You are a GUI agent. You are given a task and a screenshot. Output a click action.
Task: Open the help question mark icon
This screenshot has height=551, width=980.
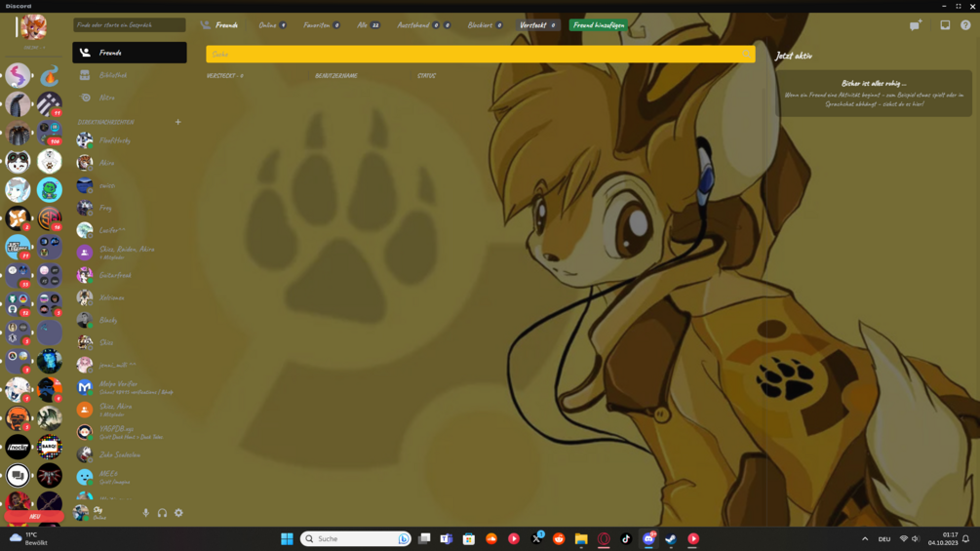point(965,25)
